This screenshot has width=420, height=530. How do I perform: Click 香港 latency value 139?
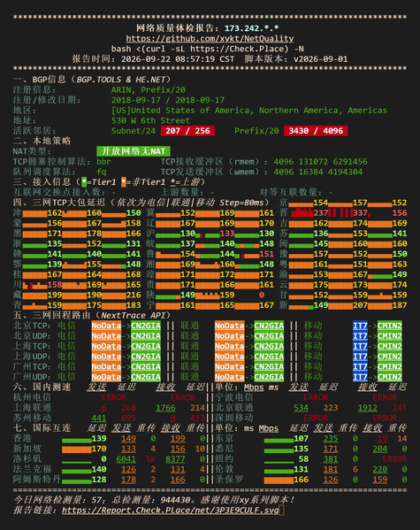point(99,438)
